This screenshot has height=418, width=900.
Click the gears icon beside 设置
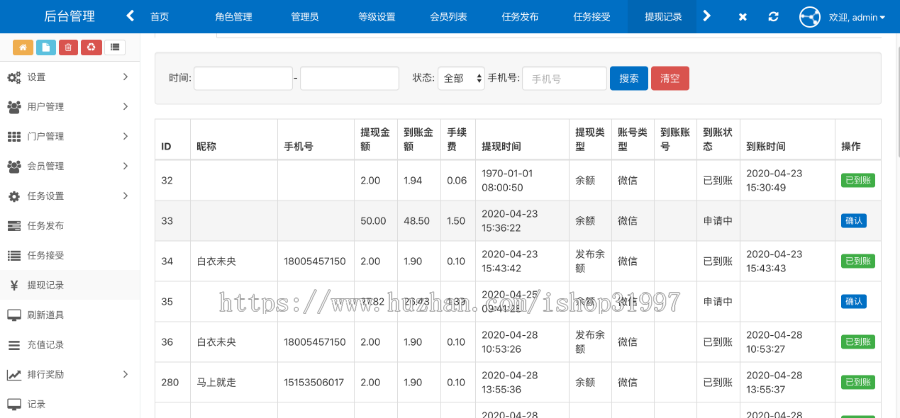click(14, 77)
